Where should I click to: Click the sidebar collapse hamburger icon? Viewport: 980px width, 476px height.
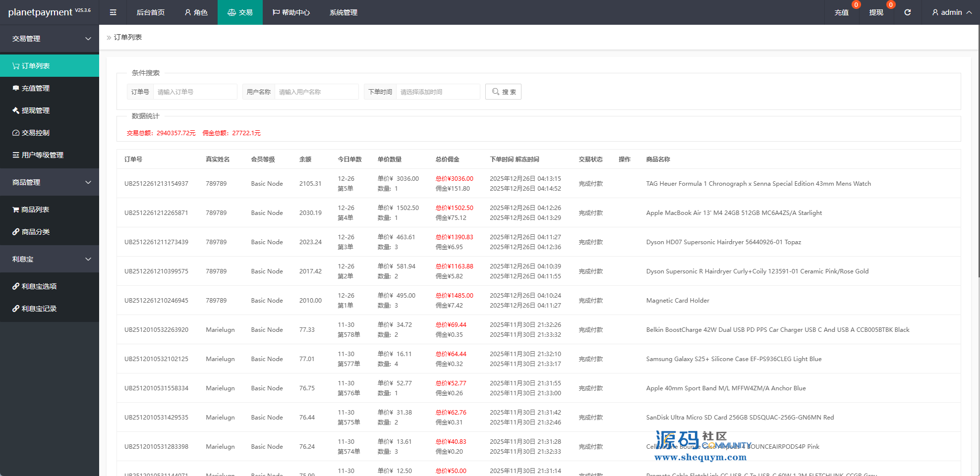click(x=113, y=12)
